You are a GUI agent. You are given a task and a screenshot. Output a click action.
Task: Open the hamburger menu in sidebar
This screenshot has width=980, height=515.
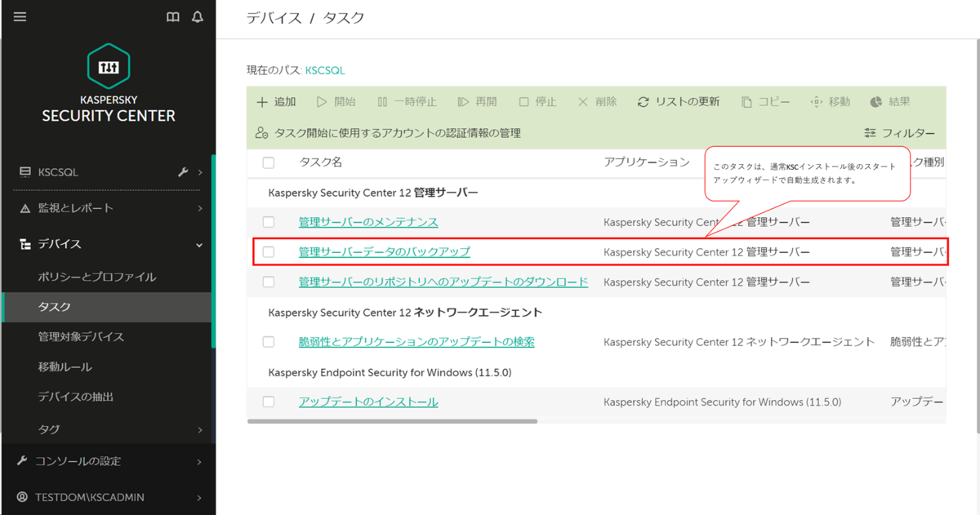click(x=20, y=16)
